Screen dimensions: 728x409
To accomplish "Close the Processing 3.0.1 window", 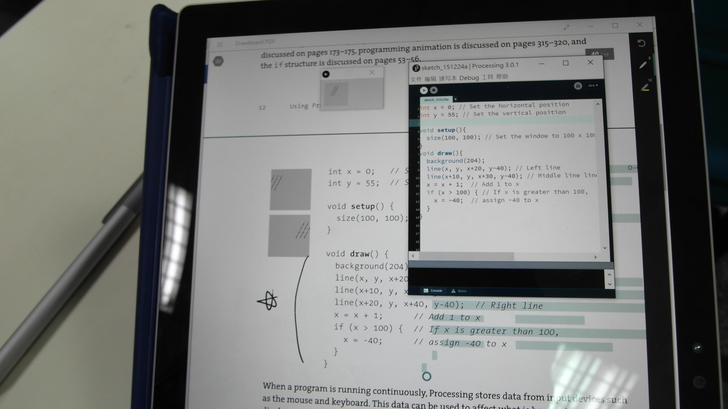I will (590, 62).
